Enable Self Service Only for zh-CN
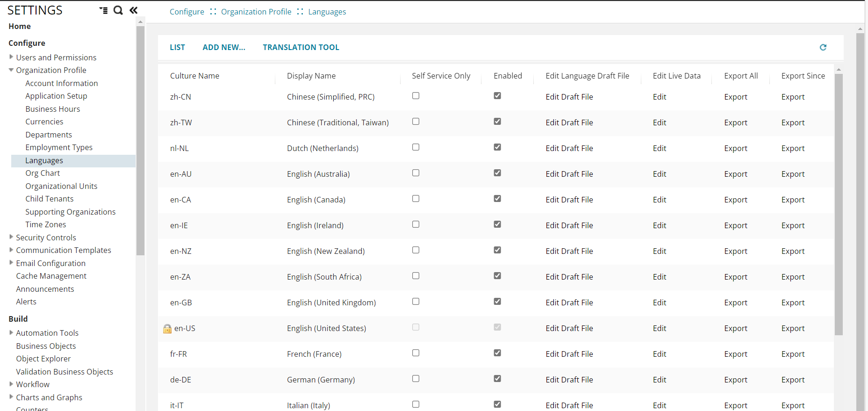Image resolution: width=868 pixels, height=411 pixels. click(x=416, y=96)
